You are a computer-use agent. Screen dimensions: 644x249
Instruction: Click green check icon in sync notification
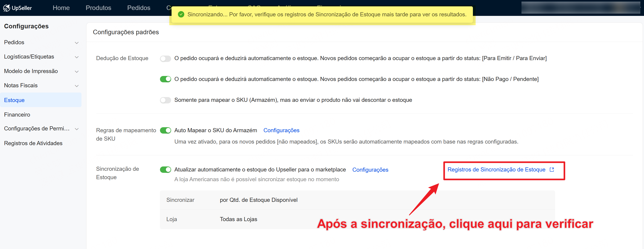click(x=181, y=14)
